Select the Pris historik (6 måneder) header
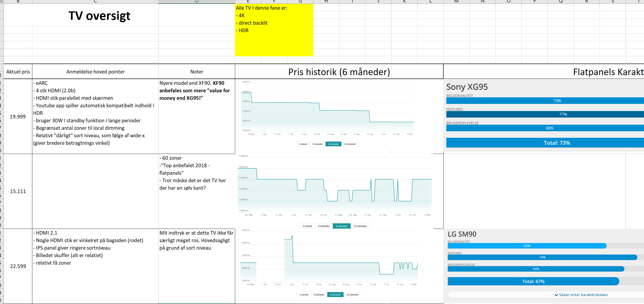The width and height of the screenshot is (644, 304). point(339,72)
